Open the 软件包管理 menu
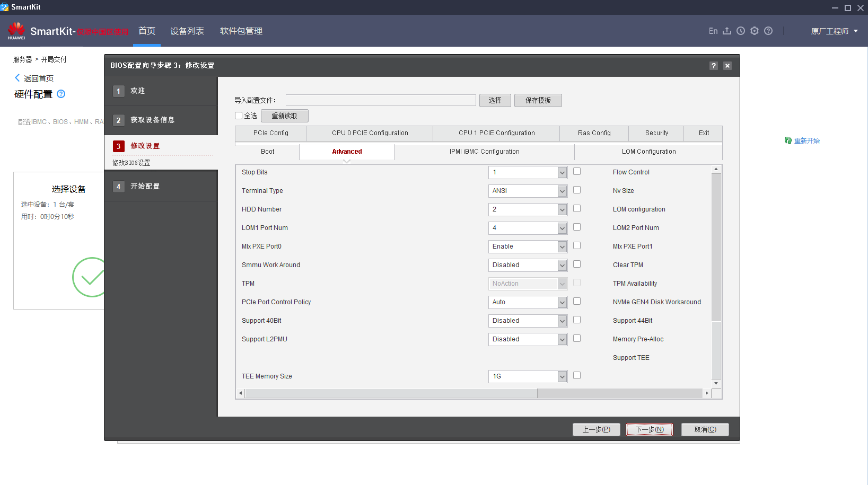Image resolution: width=868 pixels, height=485 pixels. 241,31
